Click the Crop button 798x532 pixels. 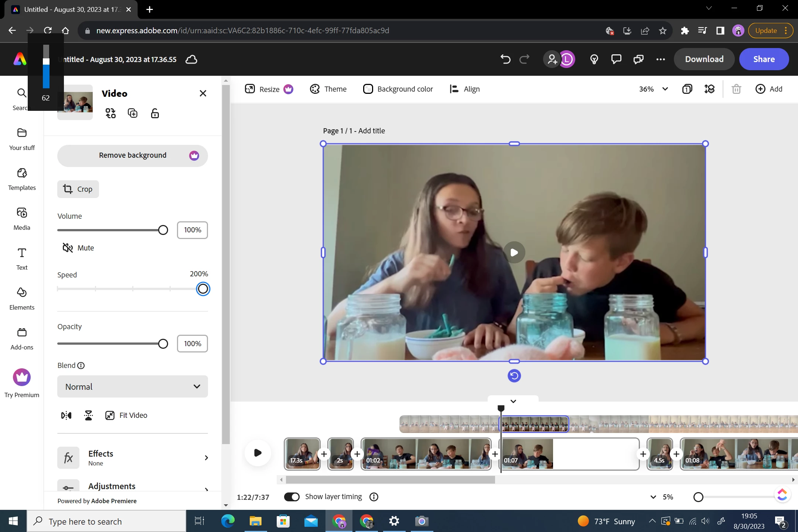pos(78,189)
